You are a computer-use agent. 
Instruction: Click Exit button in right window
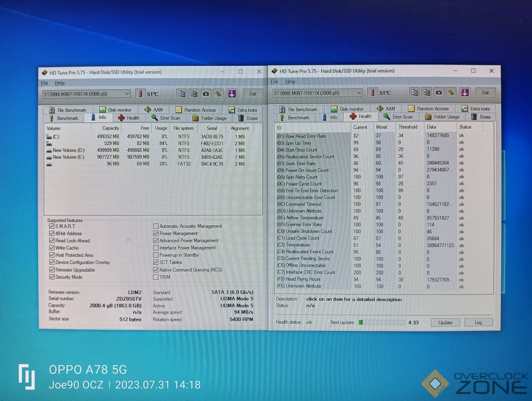[x=485, y=93]
